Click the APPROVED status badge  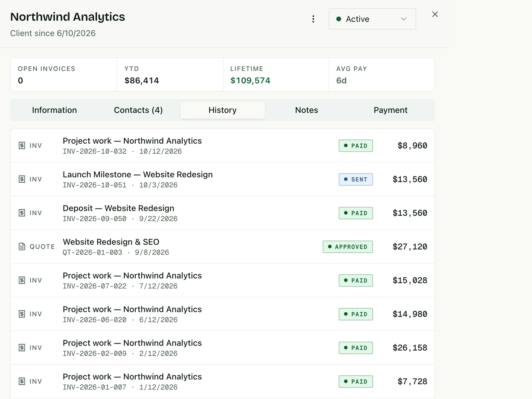[x=348, y=247]
